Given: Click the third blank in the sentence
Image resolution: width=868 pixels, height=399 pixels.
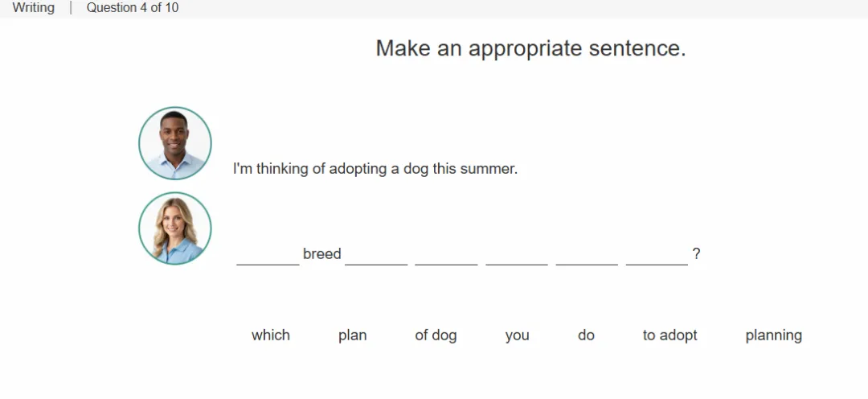Looking at the screenshot, I should click(x=446, y=256).
